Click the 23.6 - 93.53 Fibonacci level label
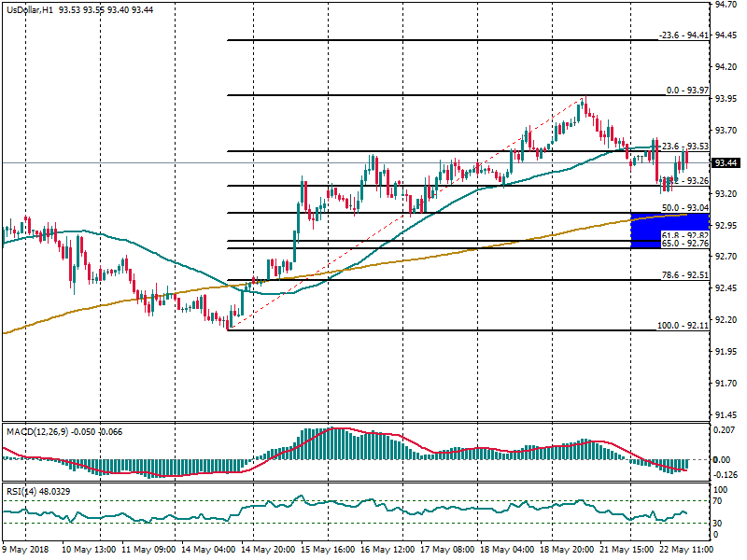Image resolution: width=747 pixels, height=560 pixels. point(685,147)
